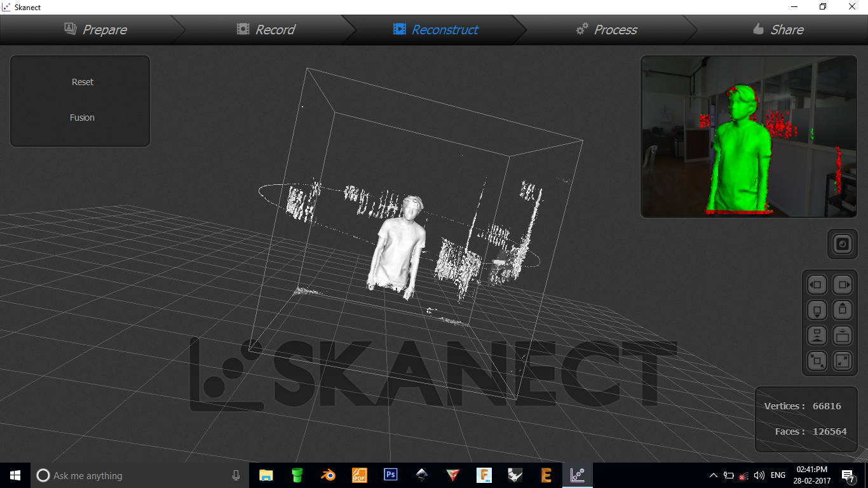
Task: Click the network tray icon
Action: click(x=743, y=476)
